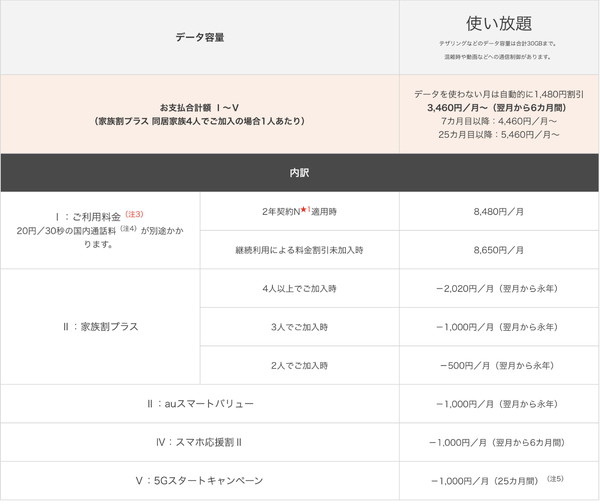The image size is (600, 504).
Task: Click the 家族割プラス category cell
Action: coord(100,326)
